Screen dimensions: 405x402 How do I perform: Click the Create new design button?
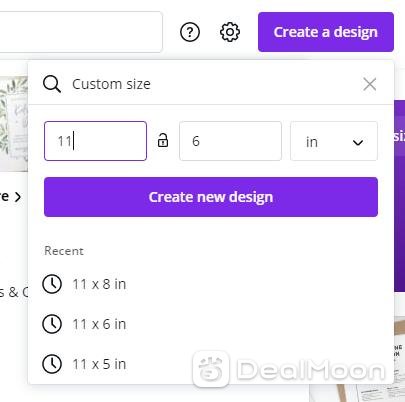[x=211, y=197]
